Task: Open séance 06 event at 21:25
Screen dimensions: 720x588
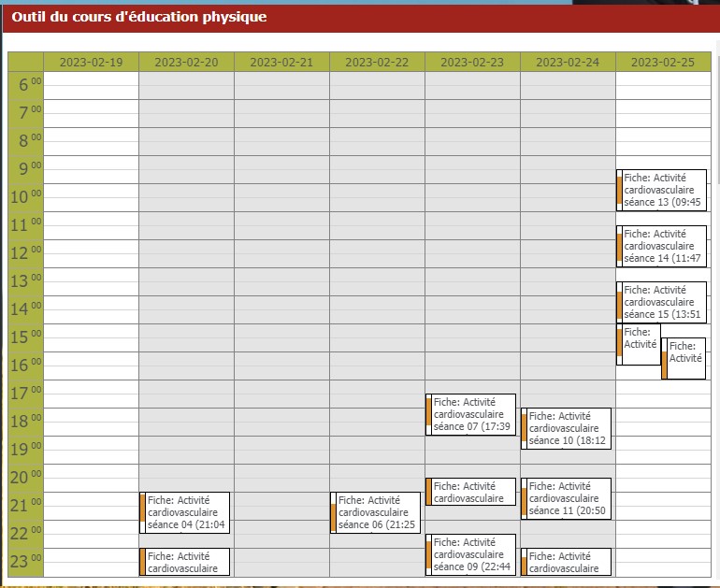Action: coord(377,512)
